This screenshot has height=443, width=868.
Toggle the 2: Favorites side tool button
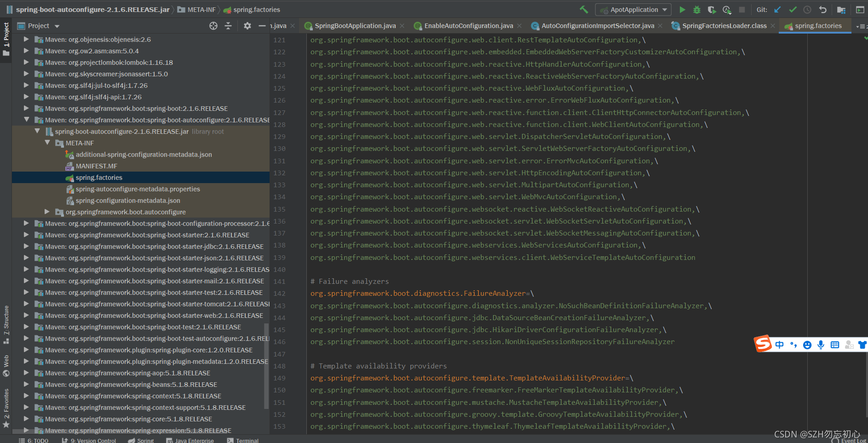pos(6,408)
